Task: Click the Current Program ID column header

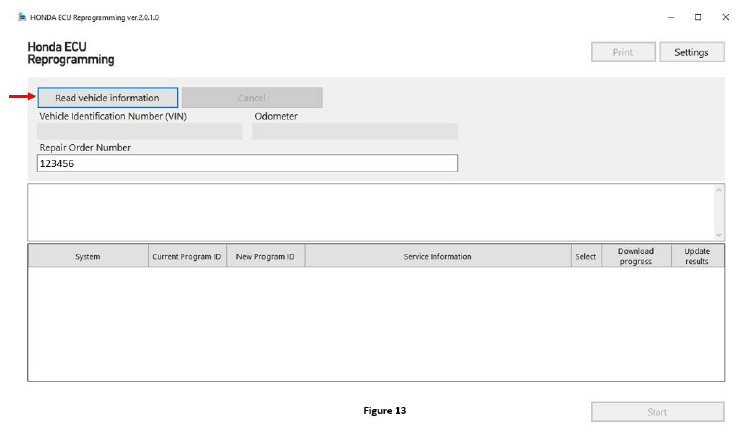Action: tap(187, 256)
